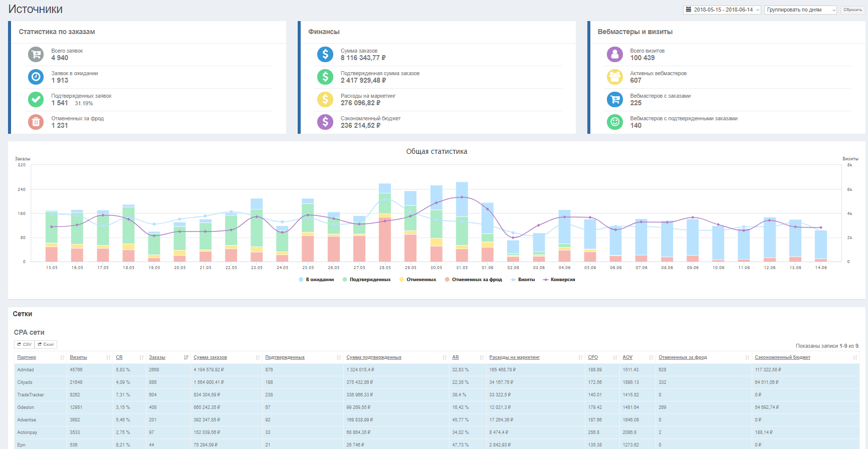
Task: Click the green smiley icon for confirmed webmasters
Action: [614, 122]
